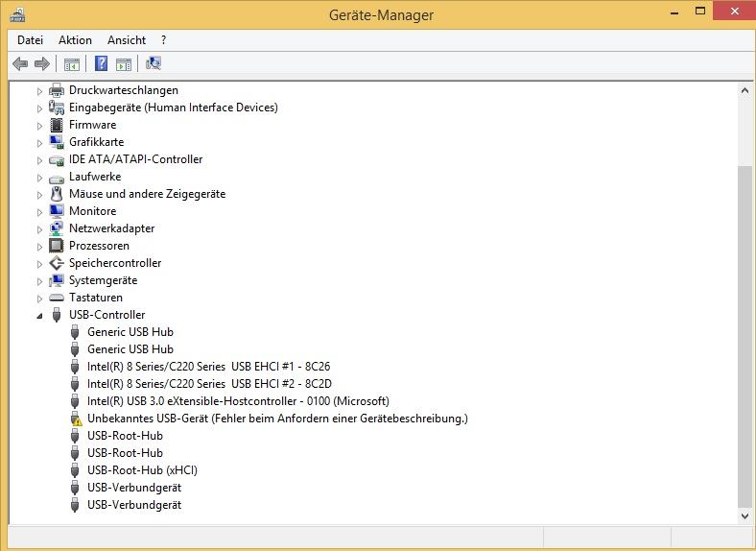
Task: Expand the Tastaturen category
Action: point(40,299)
